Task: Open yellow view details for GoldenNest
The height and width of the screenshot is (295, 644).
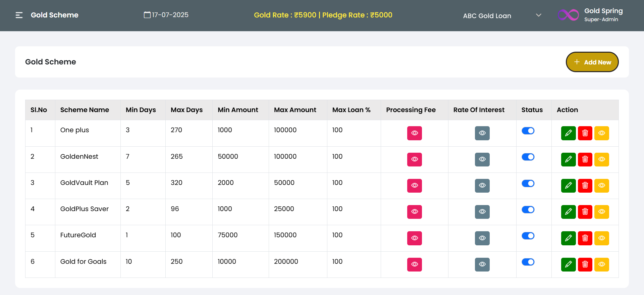Action: [602, 159]
